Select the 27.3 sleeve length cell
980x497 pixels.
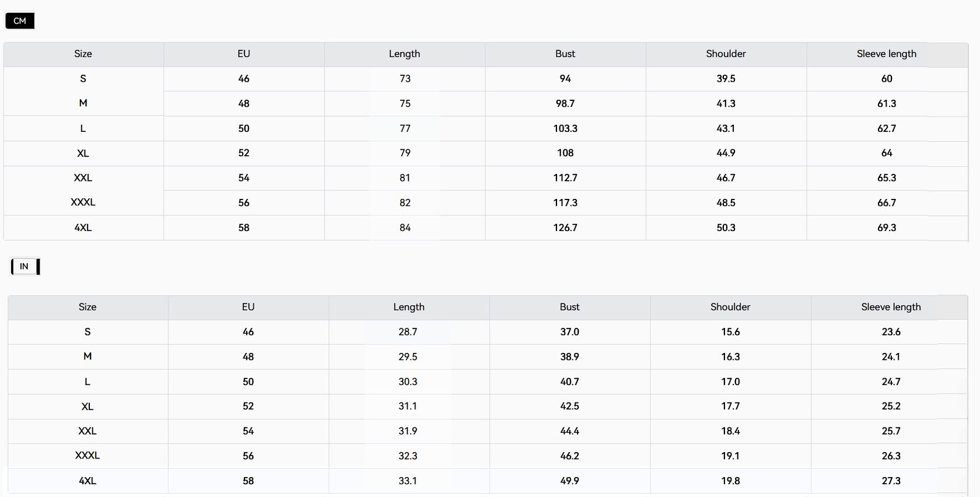point(891,481)
